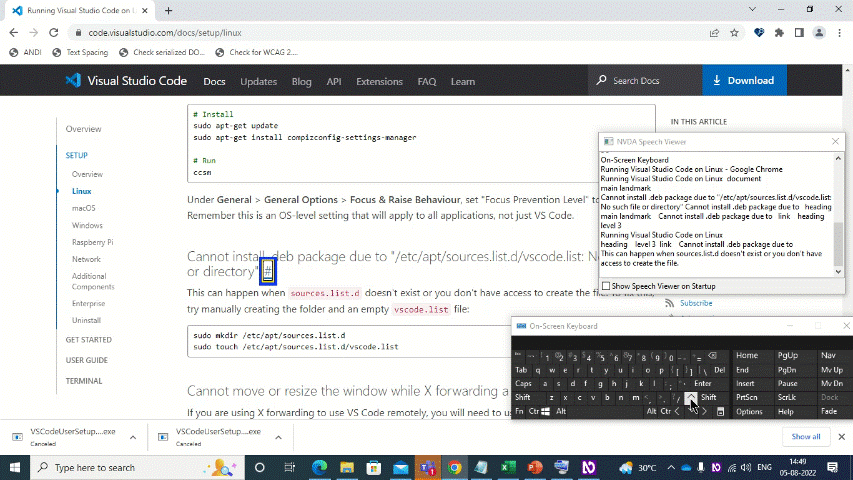Screen dimensions: 853x480
Task: Expand options for second VSCodeUserSetup download
Action: tap(278, 437)
